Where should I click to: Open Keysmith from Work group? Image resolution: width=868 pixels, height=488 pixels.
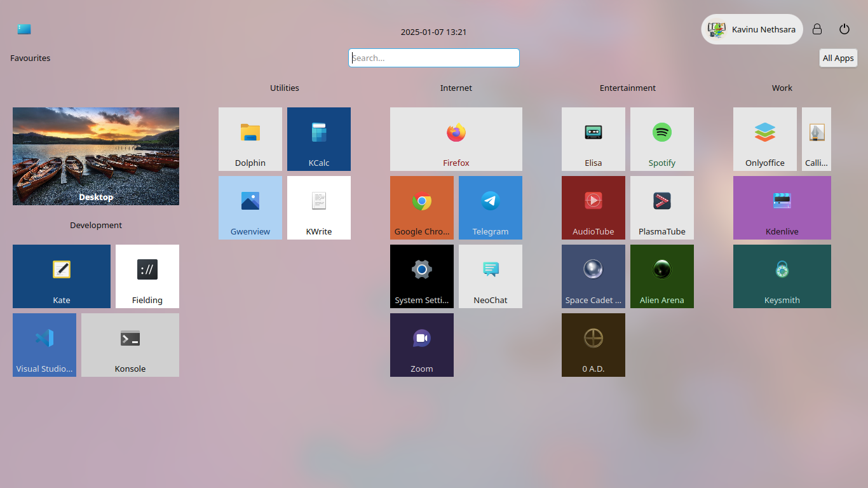point(782,276)
